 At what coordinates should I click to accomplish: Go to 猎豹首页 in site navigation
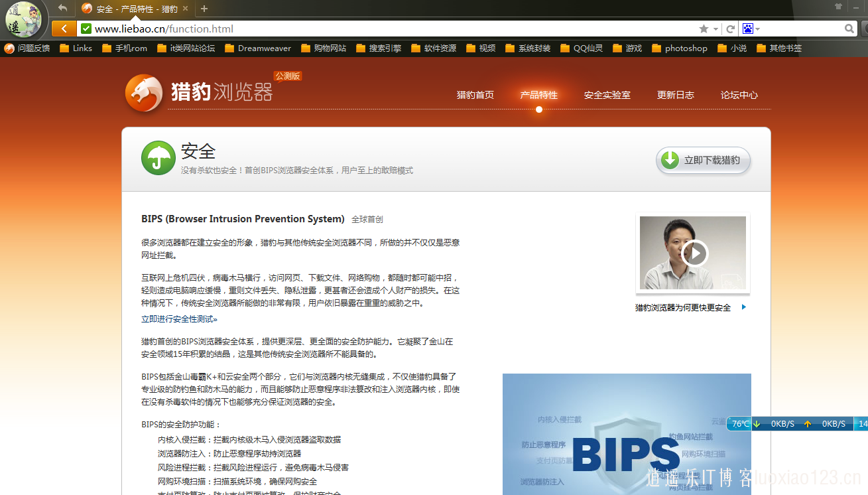click(475, 95)
